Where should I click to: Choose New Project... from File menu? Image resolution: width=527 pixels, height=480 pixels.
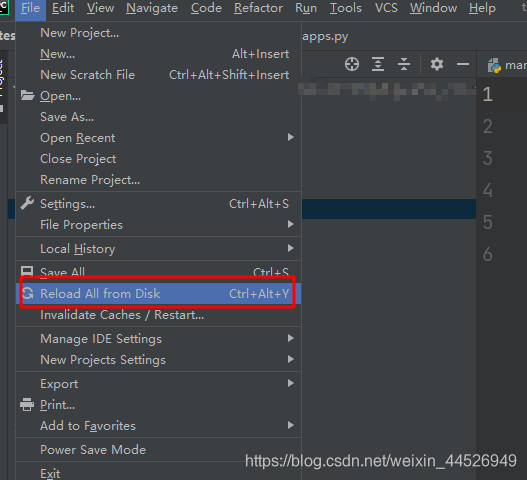158,33
